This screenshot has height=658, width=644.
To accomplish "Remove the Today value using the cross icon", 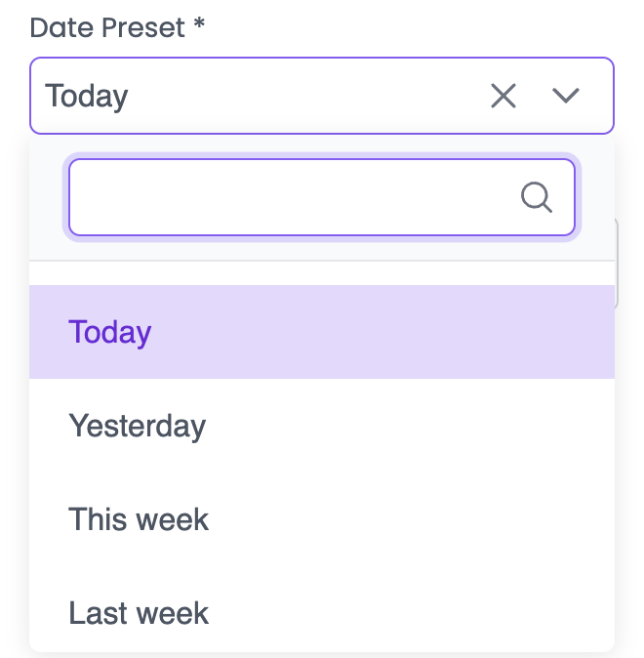I will (x=503, y=96).
